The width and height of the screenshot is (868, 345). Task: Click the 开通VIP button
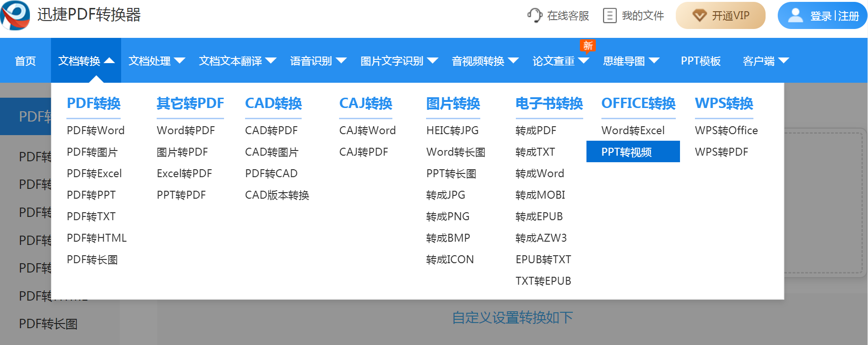point(721,15)
